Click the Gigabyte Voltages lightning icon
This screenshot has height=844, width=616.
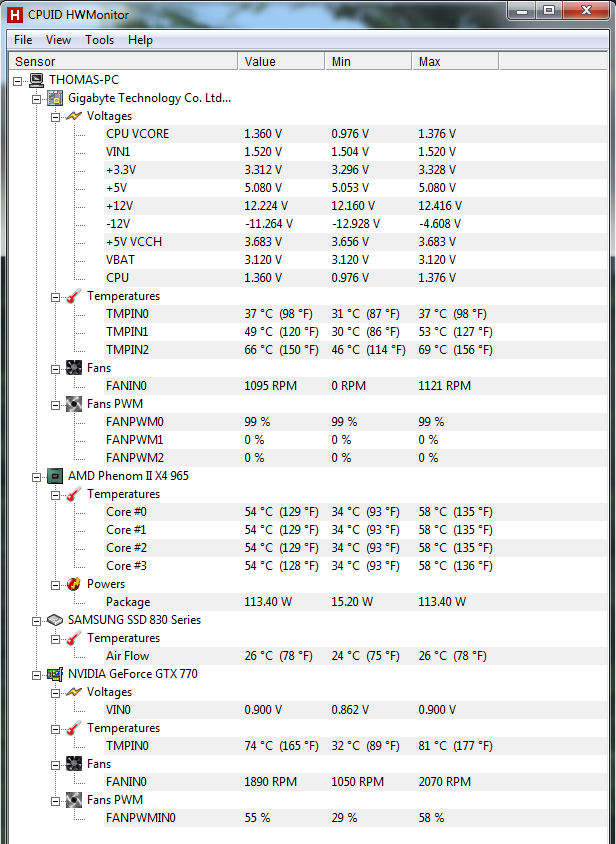click(x=74, y=116)
